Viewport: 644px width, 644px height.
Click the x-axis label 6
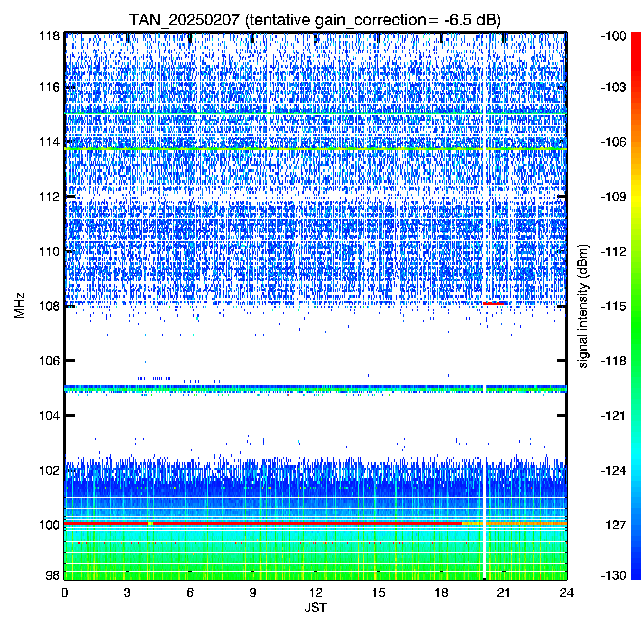(190, 593)
